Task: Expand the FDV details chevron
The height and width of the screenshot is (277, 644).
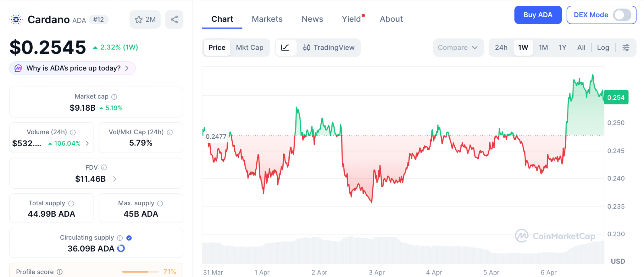Action: click(115, 179)
